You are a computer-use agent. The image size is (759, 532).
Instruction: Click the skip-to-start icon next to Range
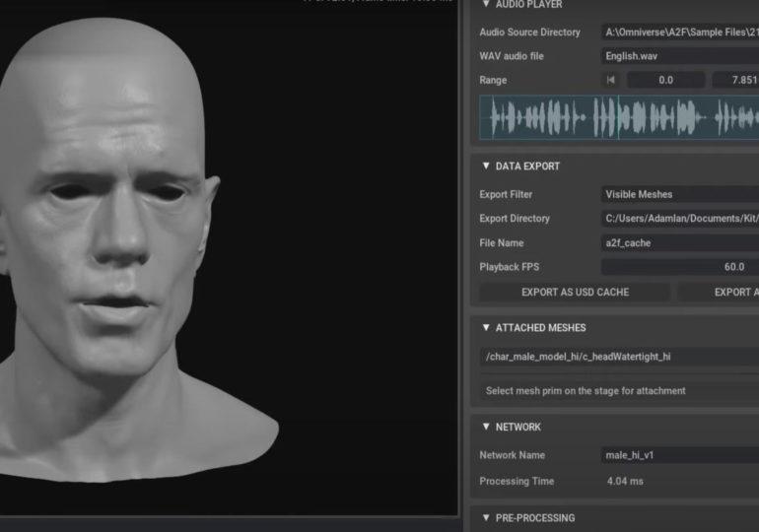click(611, 80)
